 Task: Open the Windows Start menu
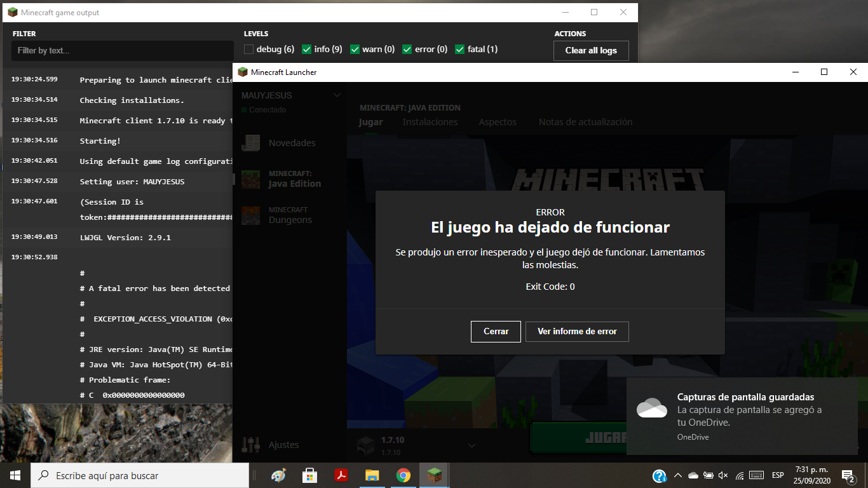(15, 475)
